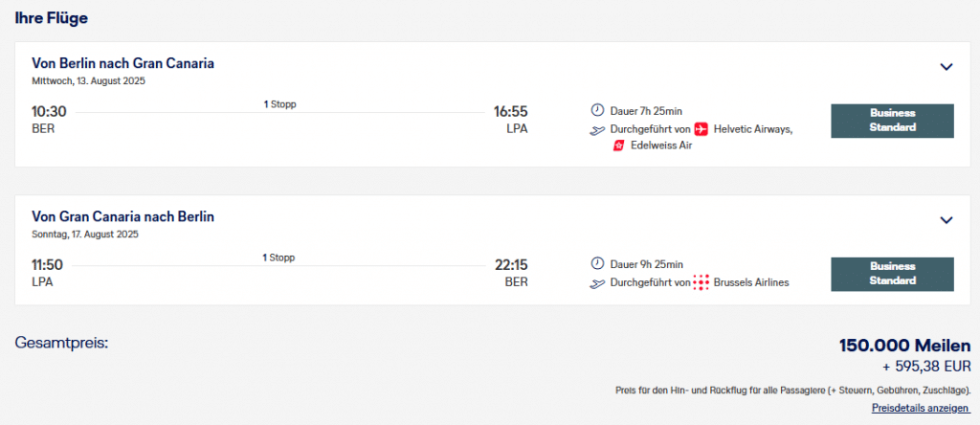The width and height of the screenshot is (980, 425).
Task: Expand the Gran Canaria to Berlin flight details
Action: [947, 220]
